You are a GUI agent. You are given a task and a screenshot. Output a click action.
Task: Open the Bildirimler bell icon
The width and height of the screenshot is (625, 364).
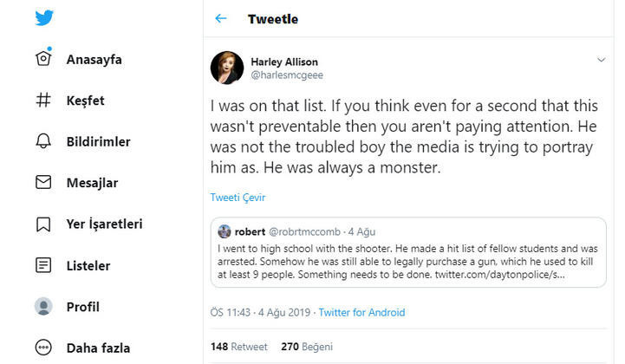(43, 141)
